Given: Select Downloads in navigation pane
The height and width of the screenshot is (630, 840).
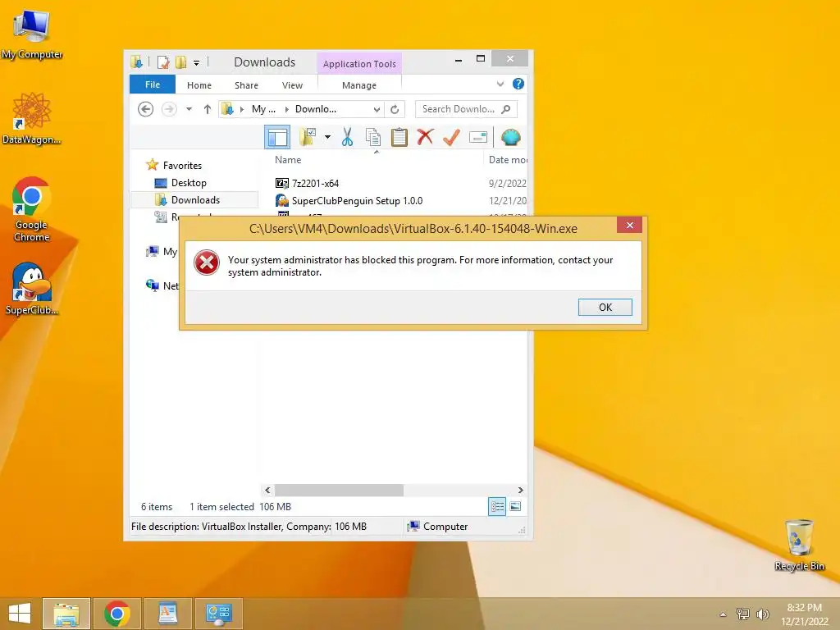Looking at the screenshot, I should point(195,200).
